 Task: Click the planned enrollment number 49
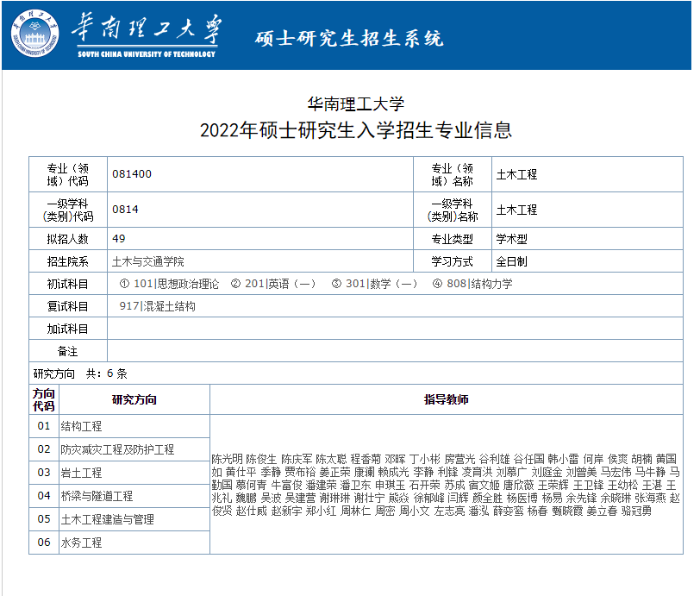119,239
